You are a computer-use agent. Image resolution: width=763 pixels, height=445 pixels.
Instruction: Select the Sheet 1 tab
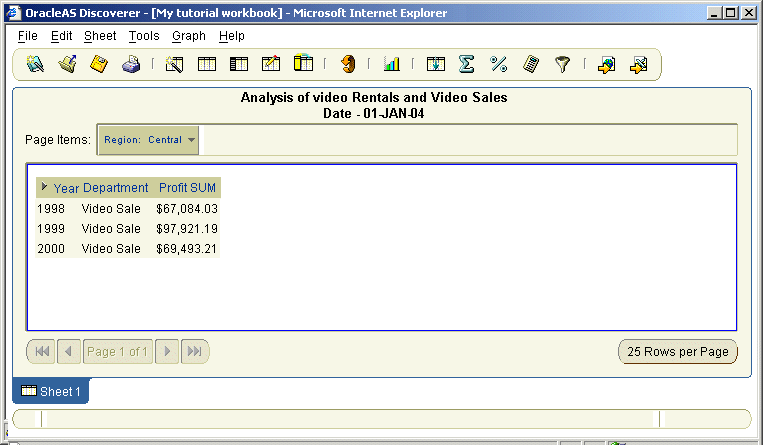(51, 391)
